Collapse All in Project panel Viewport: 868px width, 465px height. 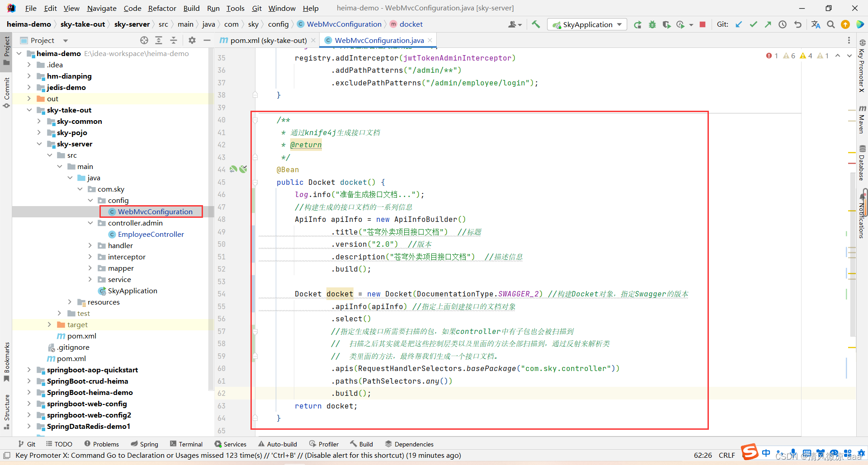174,40
